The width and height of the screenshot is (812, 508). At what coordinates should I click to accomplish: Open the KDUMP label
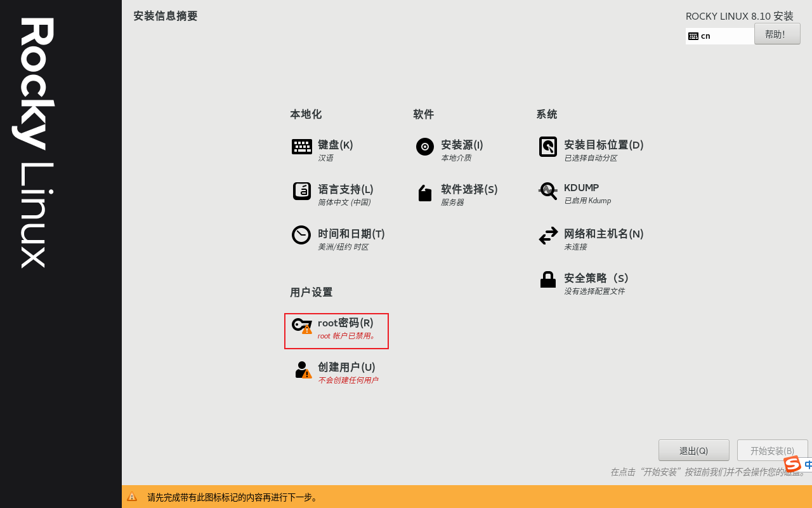582,188
